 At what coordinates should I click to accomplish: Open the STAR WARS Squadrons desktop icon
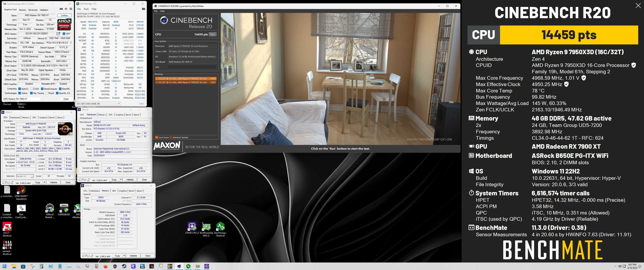21,193
